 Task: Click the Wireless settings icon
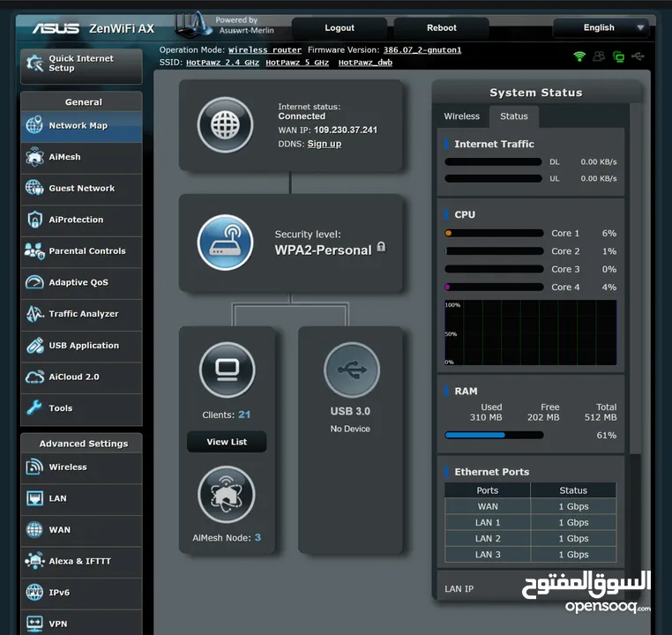(34, 467)
